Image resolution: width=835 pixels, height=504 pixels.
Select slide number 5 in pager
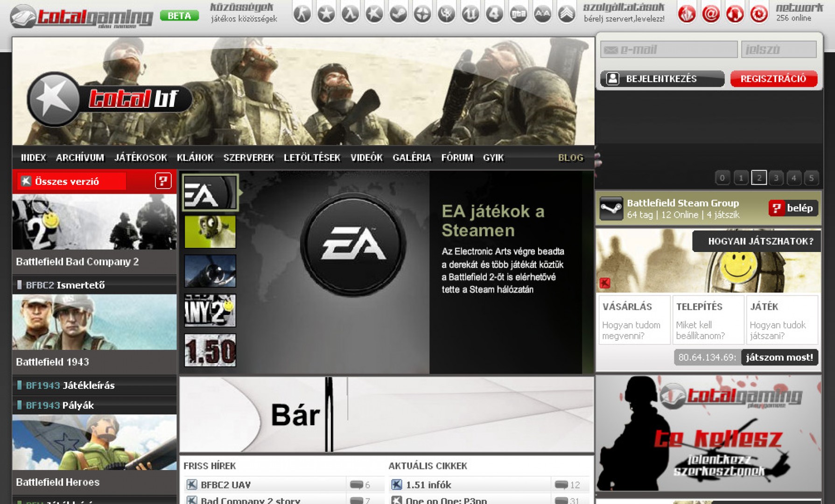812,178
